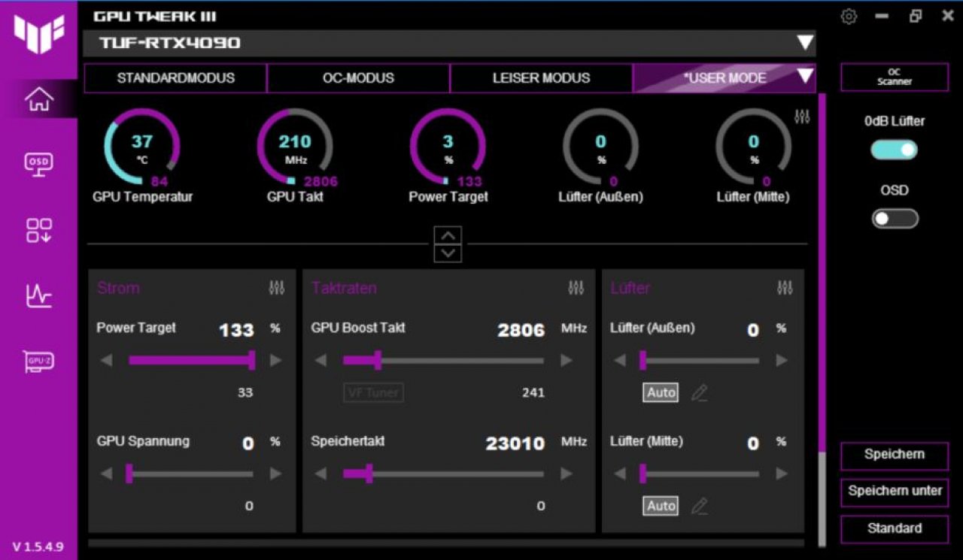The height and width of the screenshot is (560, 963).
Task: Click the Lüfter (Außen) slider handle
Action: pos(643,361)
